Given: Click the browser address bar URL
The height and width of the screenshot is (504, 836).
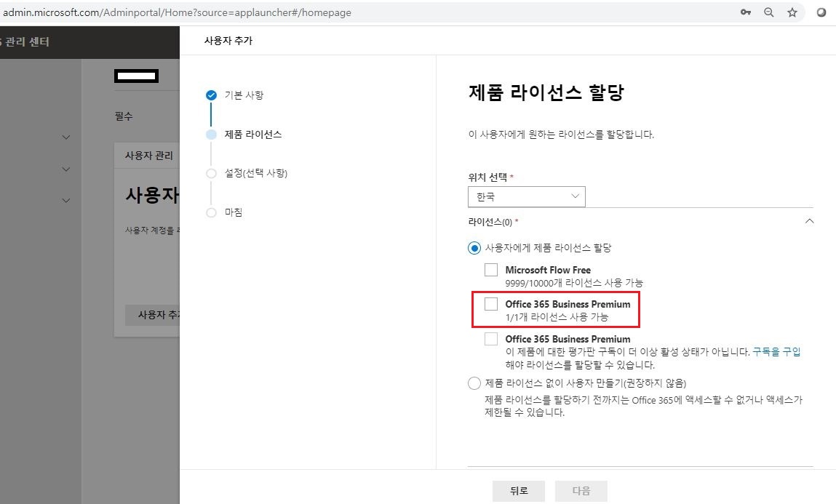Looking at the screenshot, I should [177, 12].
